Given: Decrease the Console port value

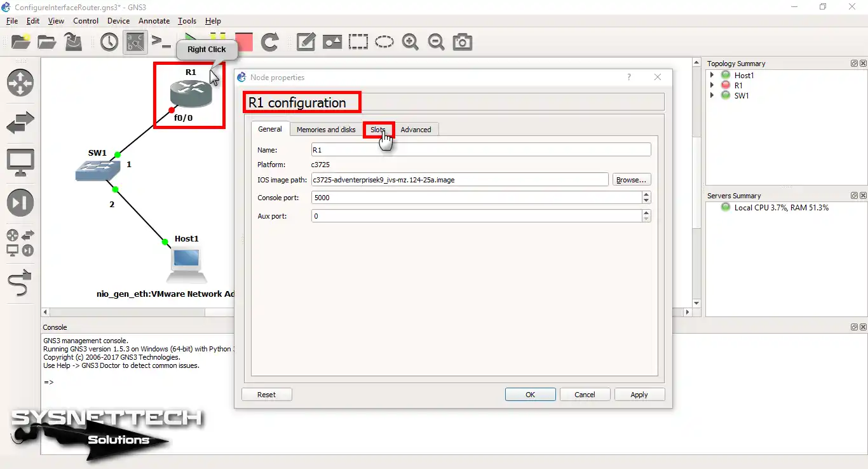Looking at the screenshot, I should coord(646,201).
